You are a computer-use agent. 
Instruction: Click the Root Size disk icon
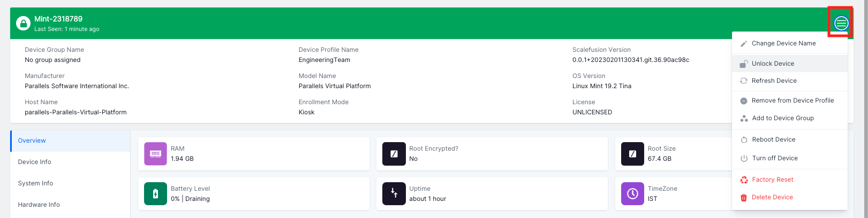pos(632,154)
